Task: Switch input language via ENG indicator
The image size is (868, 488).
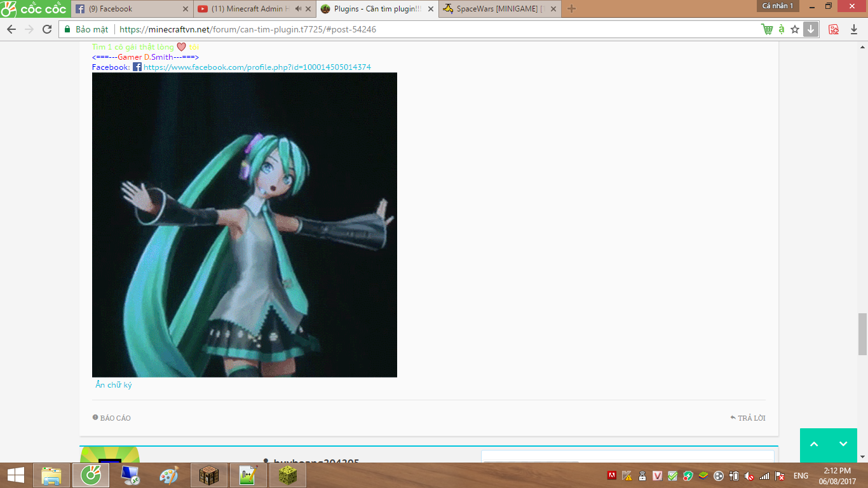Action: tap(801, 476)
